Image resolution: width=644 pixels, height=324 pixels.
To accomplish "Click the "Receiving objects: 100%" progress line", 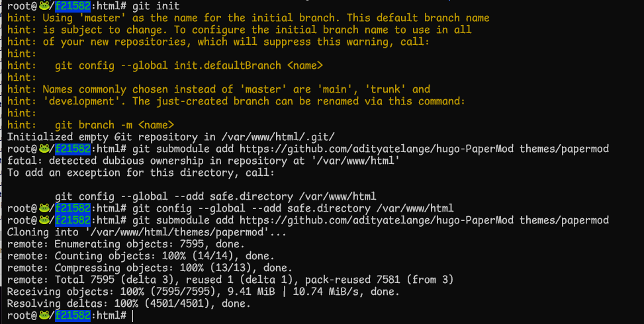I will click(203, 292).
